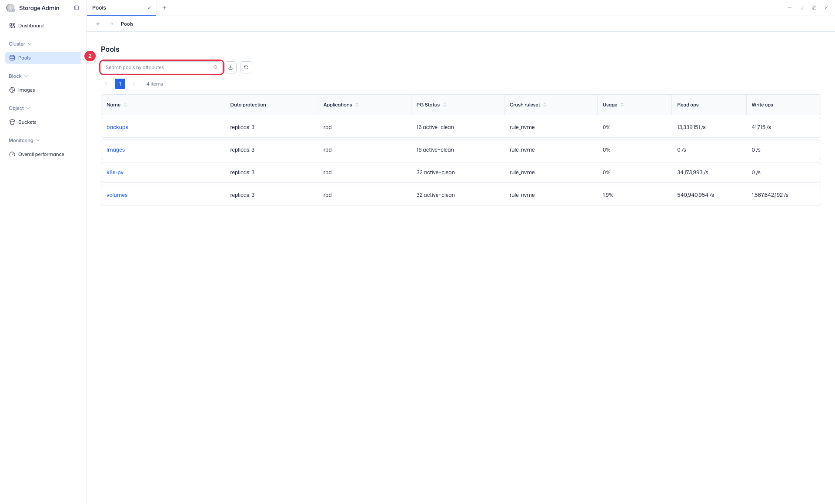Sort by PG Status column

[x=444, y=105]
